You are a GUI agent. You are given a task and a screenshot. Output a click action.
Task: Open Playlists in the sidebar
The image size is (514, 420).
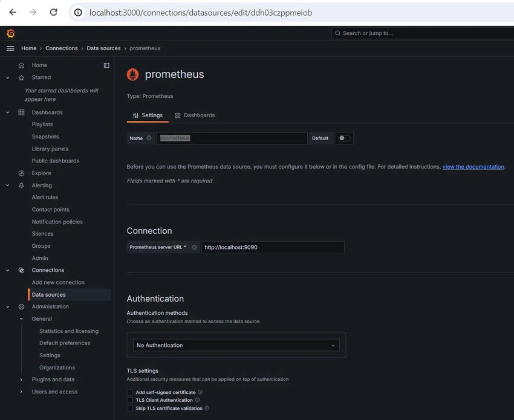pyautogui.click(x=42, y=124)
